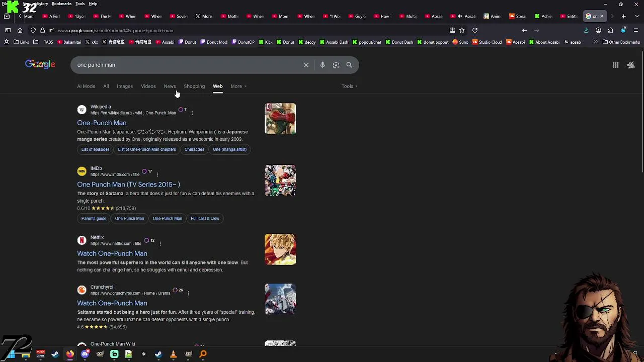644x362 pixels.
Task: Click the One (manga artist) sitelink
Action: [x=229, y=149]
